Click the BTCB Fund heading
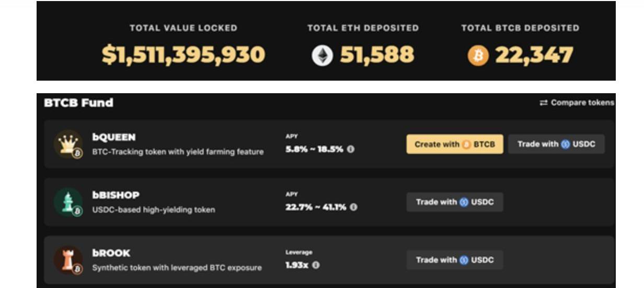Image resolution: width=644 pixels, height=288 pixels. [78, 103]
